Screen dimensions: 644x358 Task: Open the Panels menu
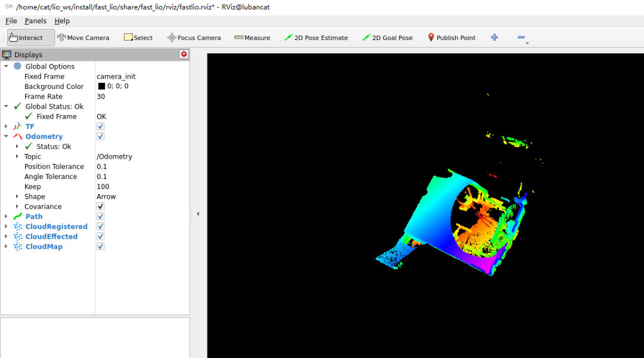[35, 21]
